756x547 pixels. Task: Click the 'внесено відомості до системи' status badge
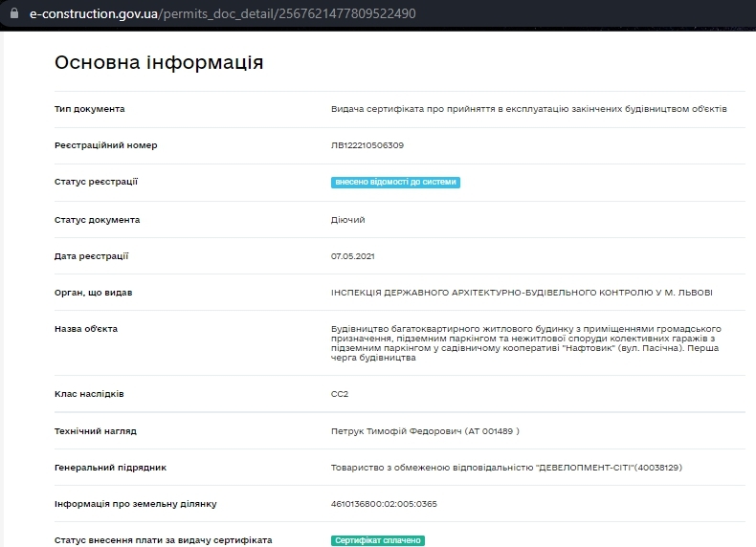395,182
